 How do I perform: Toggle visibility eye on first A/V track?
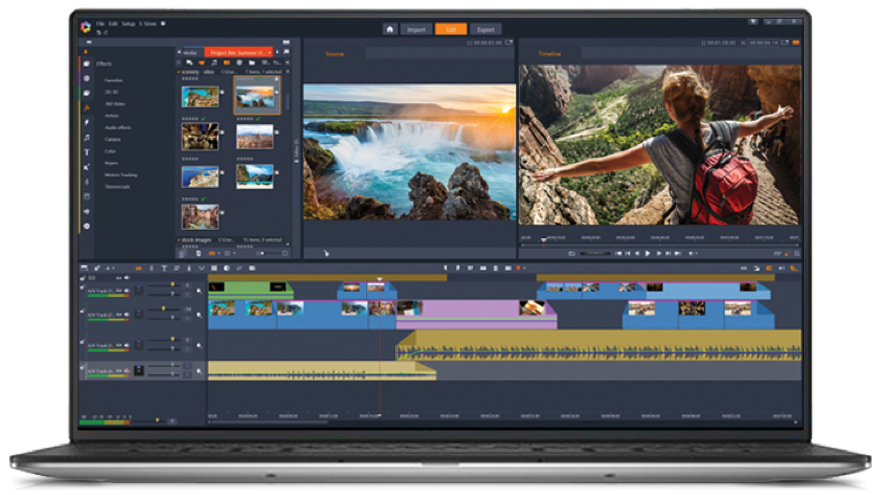click(x=118, y=289)
